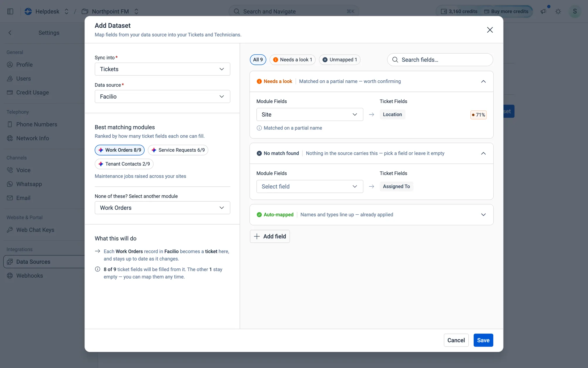The height and width of the screenshot is (368, 588).
Task: Open the Site module field dropdown
Action: pyautogui.click(x=310, y=115)
